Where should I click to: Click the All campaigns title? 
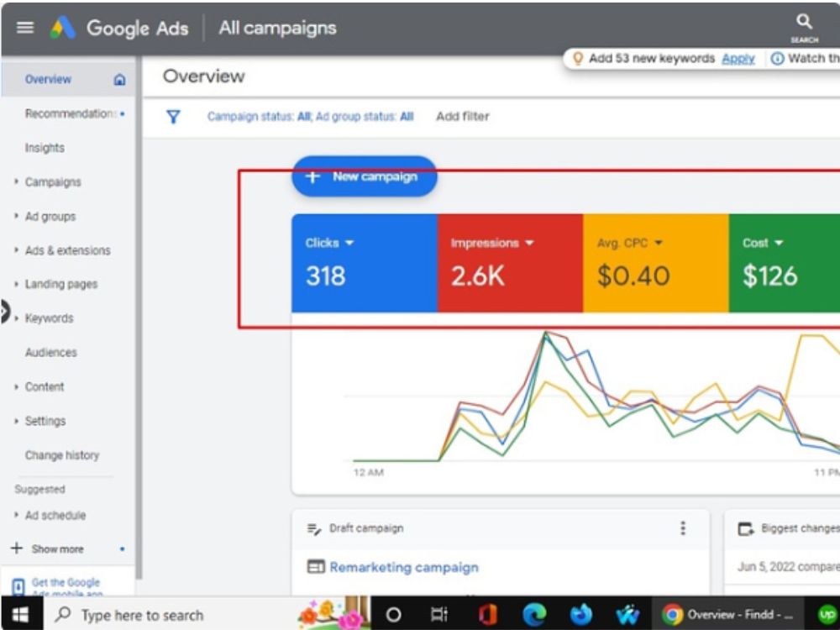[x=277, y=28]
